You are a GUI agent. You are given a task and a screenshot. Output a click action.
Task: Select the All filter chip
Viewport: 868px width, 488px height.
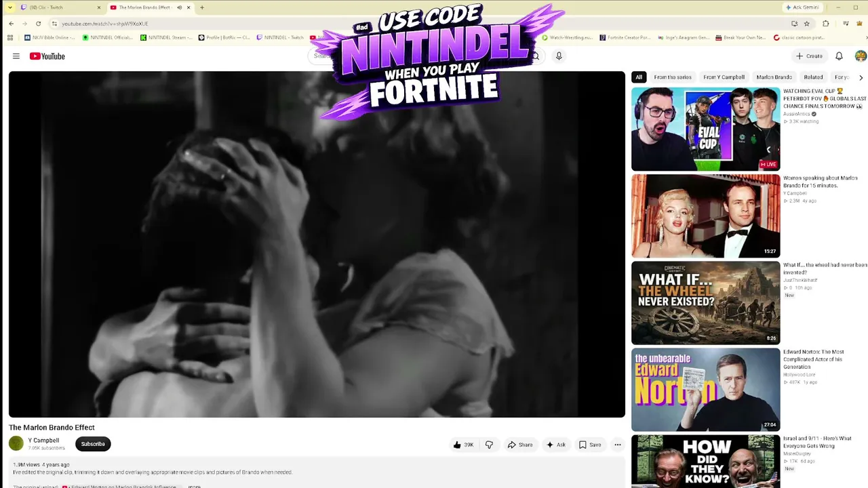click(639, 77)
